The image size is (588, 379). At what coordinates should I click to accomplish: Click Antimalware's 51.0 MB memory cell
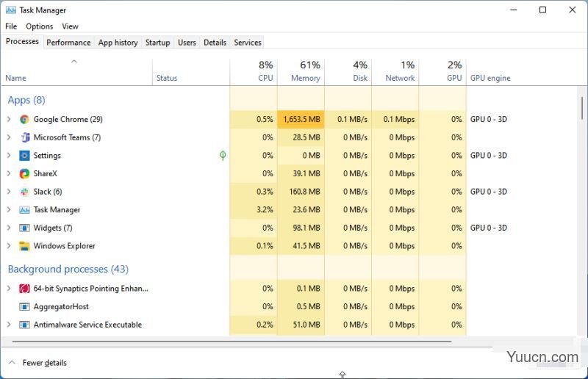click(x=301, y=324)
